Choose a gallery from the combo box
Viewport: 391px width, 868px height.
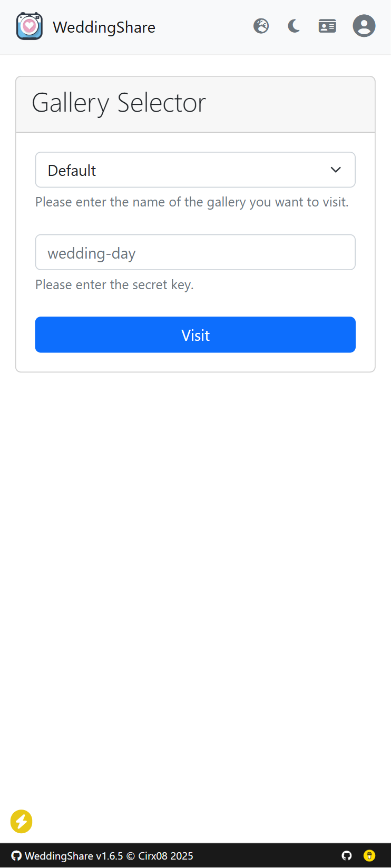[195, 170]
